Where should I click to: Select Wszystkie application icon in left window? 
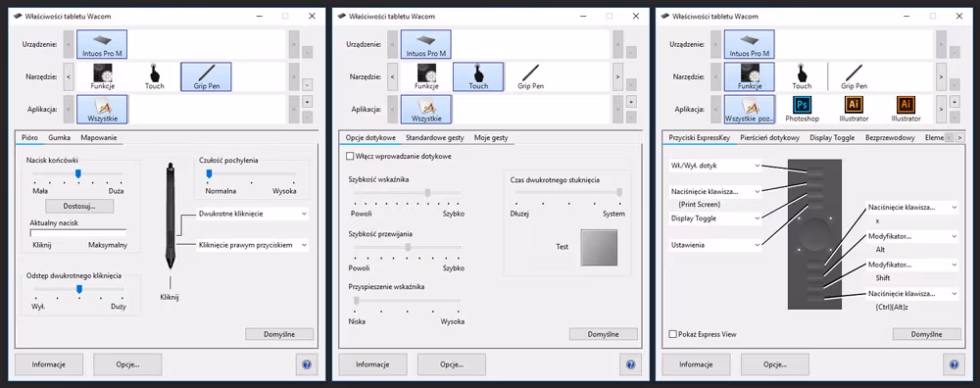point(102,109)
